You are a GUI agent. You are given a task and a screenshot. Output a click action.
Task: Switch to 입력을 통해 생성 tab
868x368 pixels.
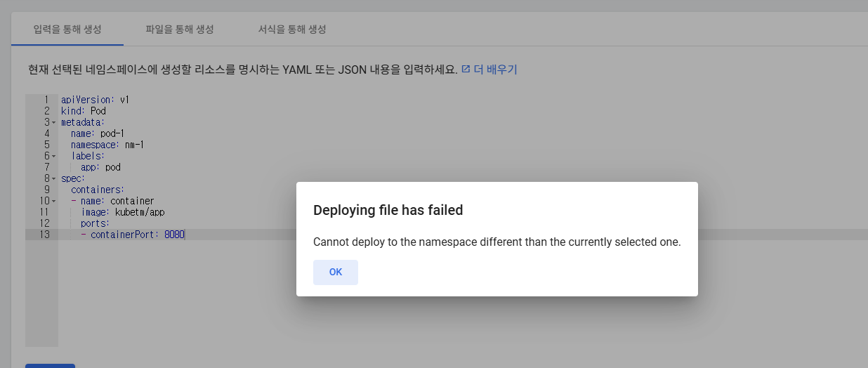pyautogui.click(x=67, y=29)
